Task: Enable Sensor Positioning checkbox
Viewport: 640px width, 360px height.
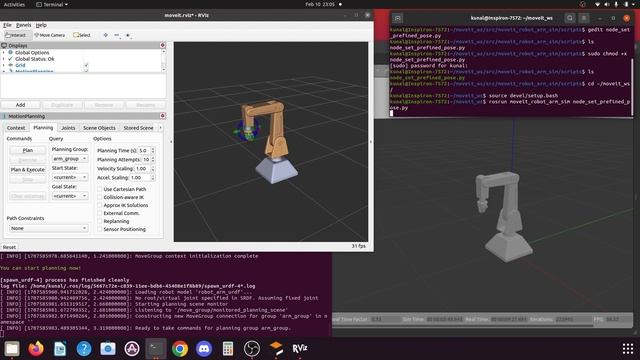Action: [100, 229]
